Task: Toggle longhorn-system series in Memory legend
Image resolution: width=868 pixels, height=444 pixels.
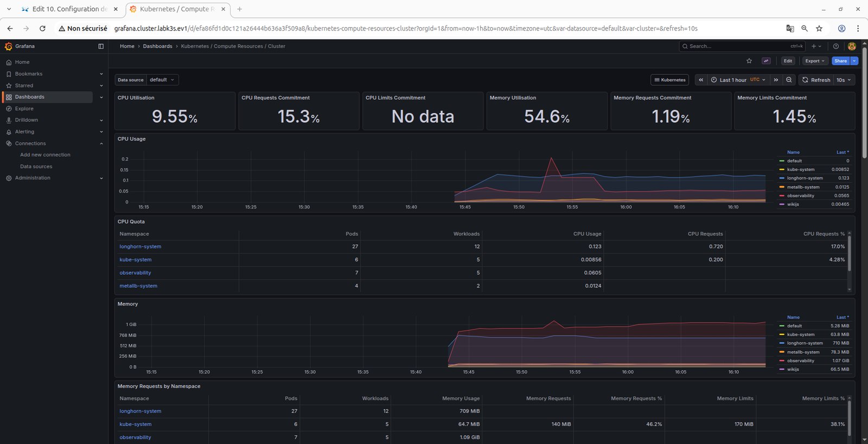Action: click(805, 343)
